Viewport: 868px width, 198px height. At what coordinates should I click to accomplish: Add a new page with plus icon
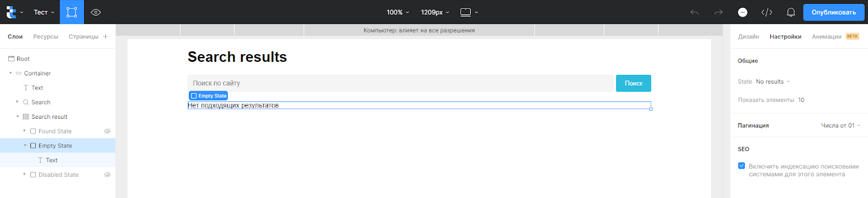click(x=105, y=36)
